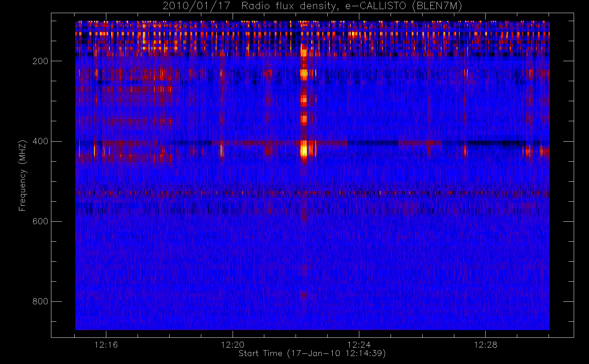Viewport: 589px width, 364px height.
Task: Click the 12:20 time tick label
Action: click(x=233, y=344)
